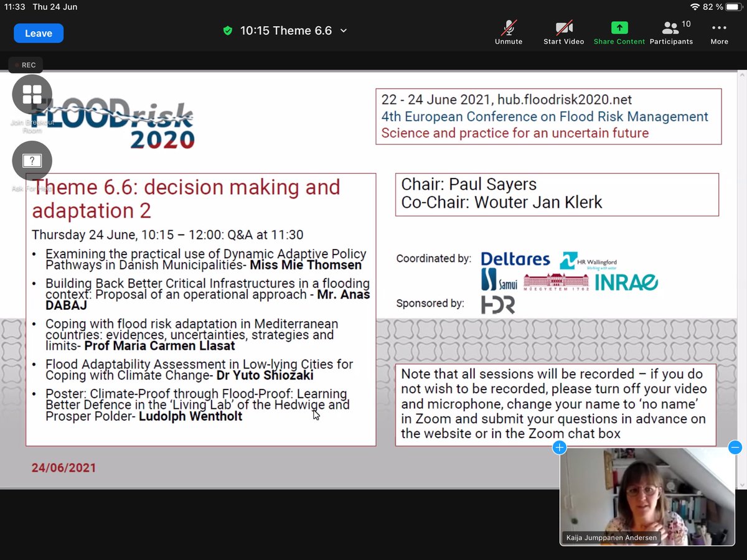Tap the REC recording indicator
The height and width of the screenshot is (560, 747).
26,65
